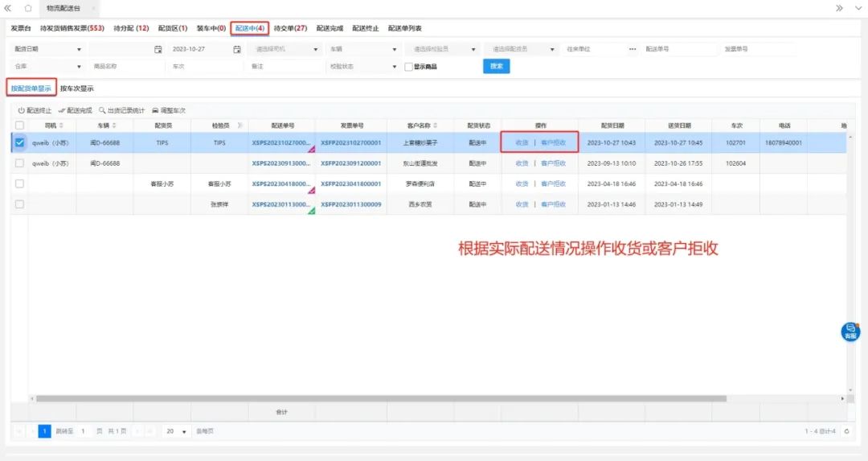868x461 pixels.
Task: Click the 配送终止 power icon in toolbar
Action: click(x=22, y=110)
